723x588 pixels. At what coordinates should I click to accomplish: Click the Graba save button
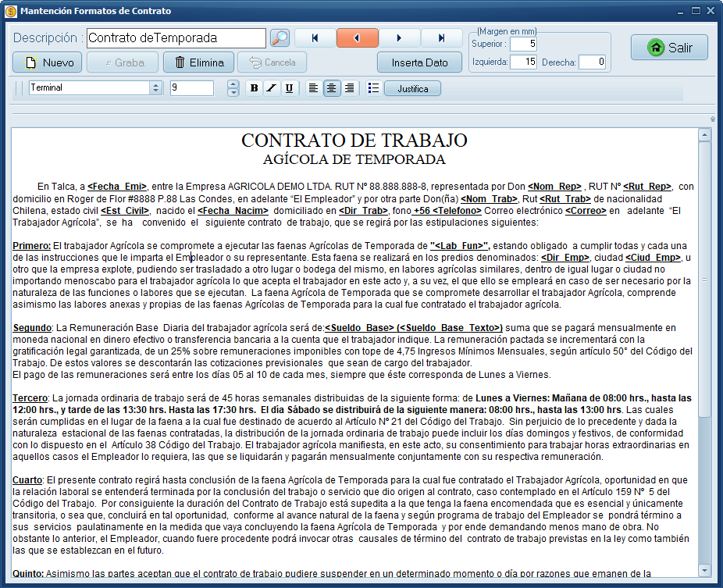tap(123, 62)
